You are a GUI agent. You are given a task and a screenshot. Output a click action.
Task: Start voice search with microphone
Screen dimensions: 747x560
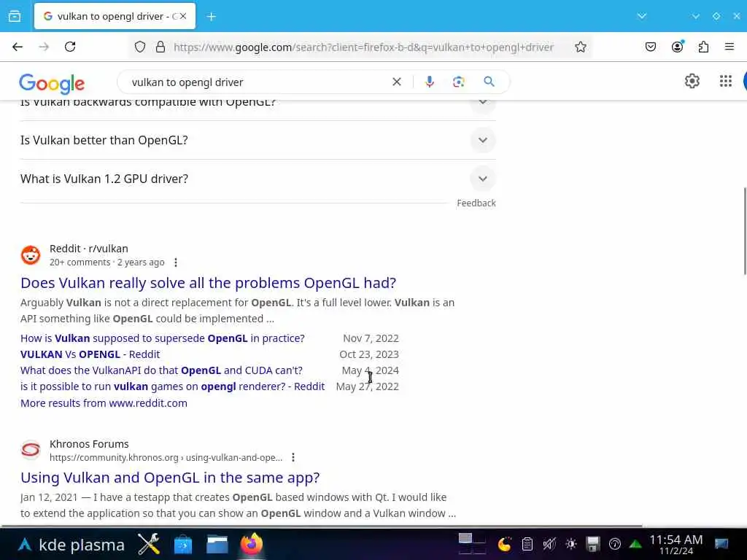[430, 82]
